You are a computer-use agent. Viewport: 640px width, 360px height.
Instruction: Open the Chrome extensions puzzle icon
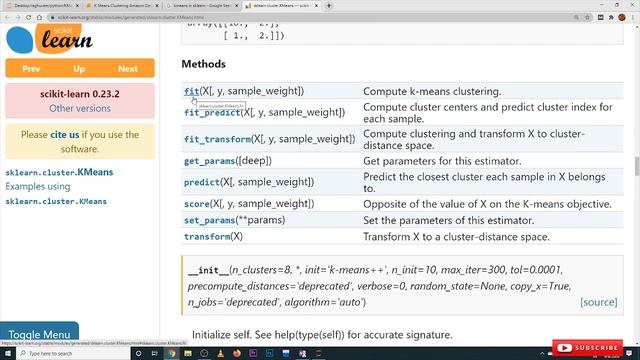pos(611,17)
